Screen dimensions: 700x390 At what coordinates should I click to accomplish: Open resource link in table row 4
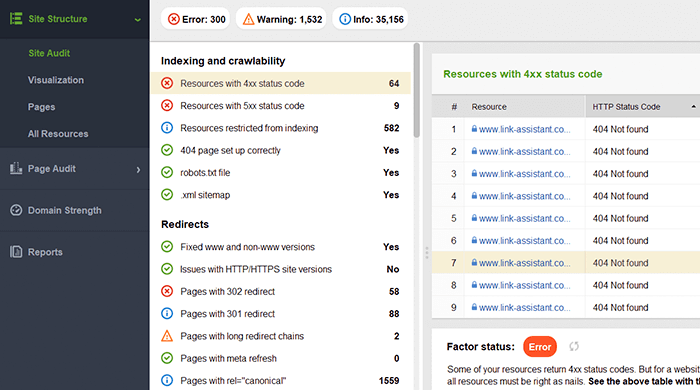coord(525,196)
